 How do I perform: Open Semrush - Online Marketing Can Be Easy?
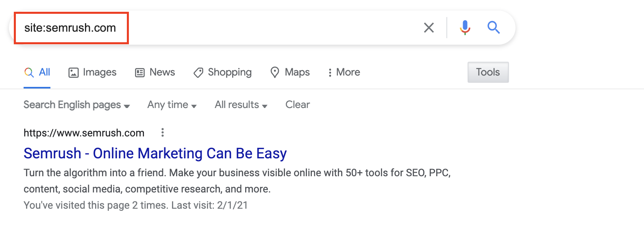(155, 153)
